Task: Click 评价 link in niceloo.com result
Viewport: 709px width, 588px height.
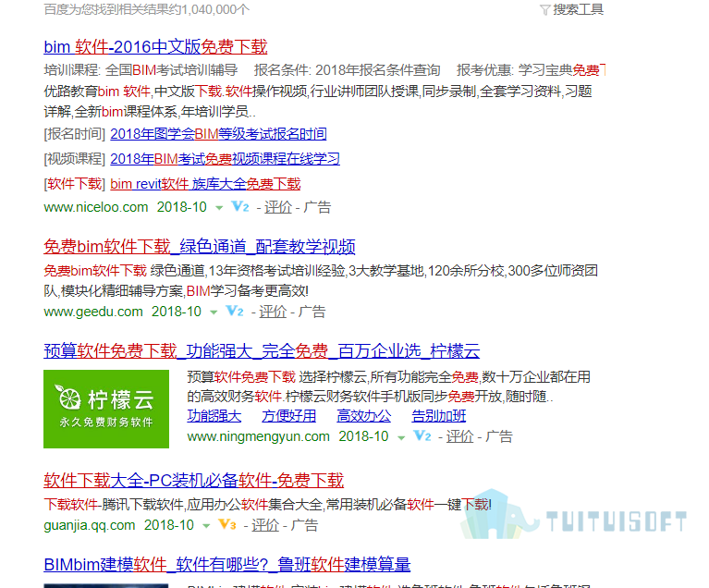Action: [x=278, y=207]
